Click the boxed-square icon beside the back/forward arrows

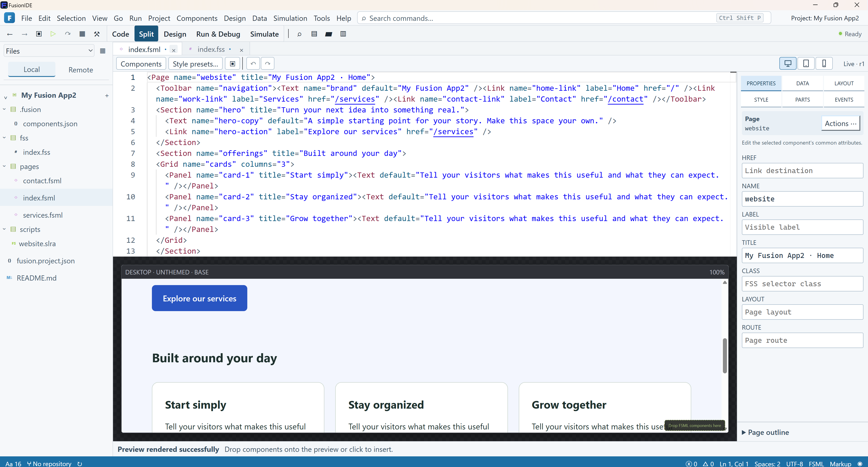point(39,34)
